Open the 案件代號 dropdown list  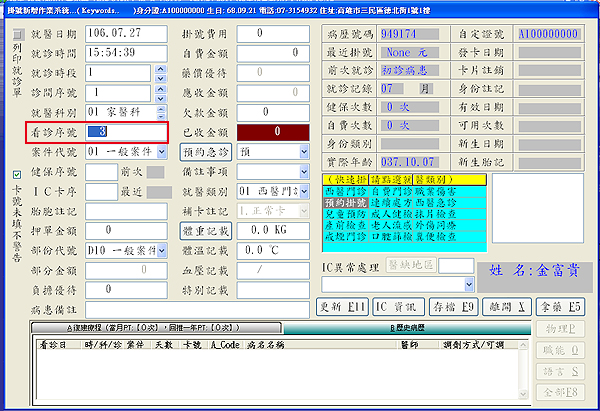point(160,152)
